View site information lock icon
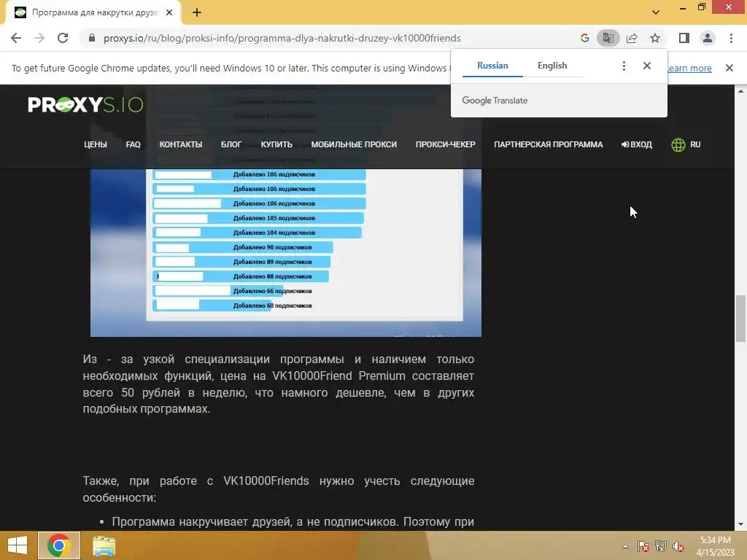Image resolution: width=747 pixels, height=560 pixels. 92,38
